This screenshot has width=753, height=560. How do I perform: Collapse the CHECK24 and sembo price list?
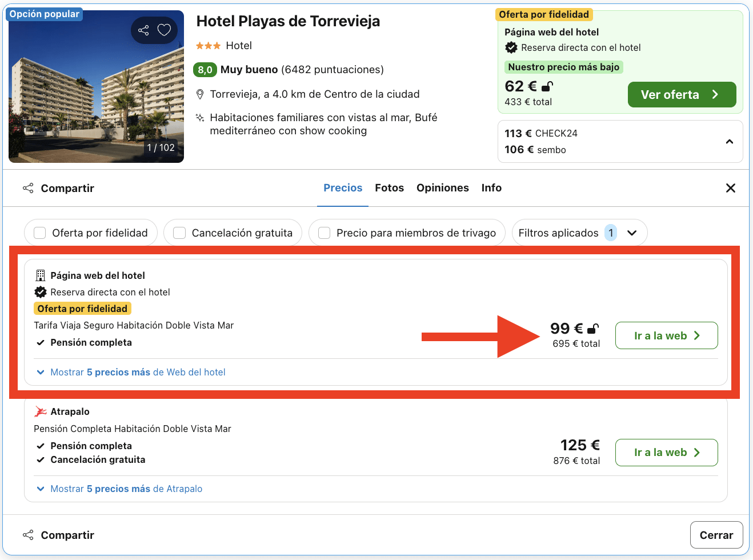730,142
